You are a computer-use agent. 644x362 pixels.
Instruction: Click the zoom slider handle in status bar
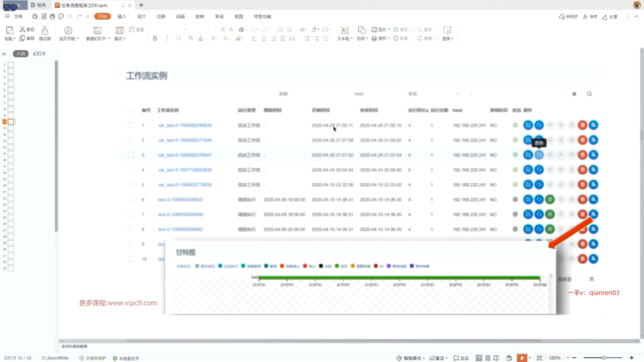click(604, 358)
